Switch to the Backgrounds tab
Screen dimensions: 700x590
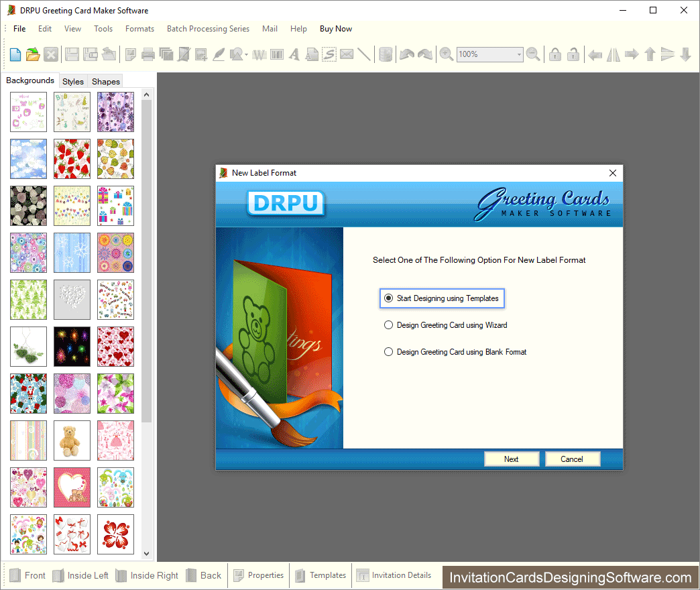coord(30,80)
